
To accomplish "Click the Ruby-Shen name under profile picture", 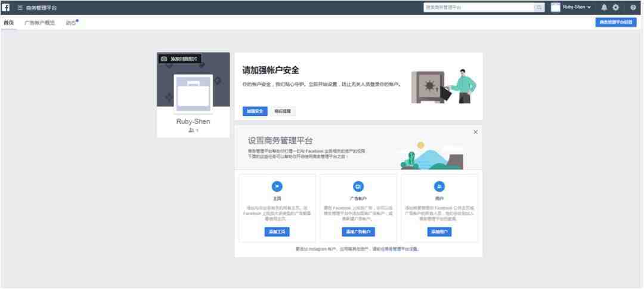I will (x=193, y=122).
